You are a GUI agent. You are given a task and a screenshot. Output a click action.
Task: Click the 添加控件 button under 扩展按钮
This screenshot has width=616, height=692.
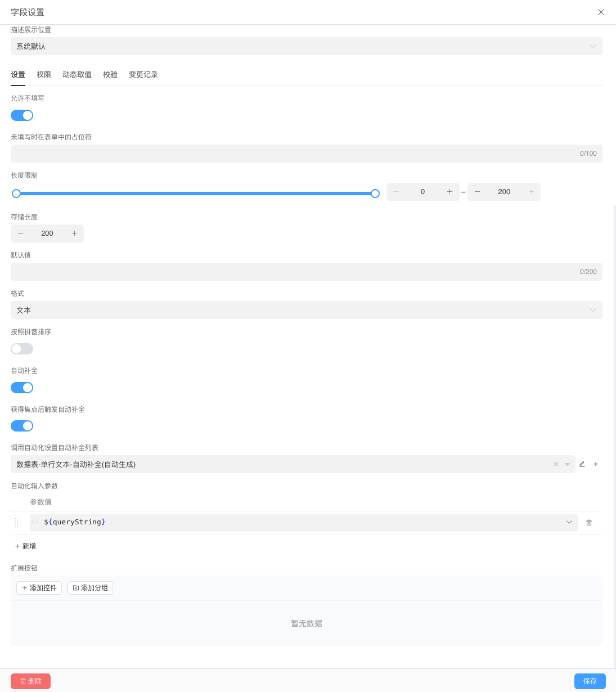tap(39, 587)
